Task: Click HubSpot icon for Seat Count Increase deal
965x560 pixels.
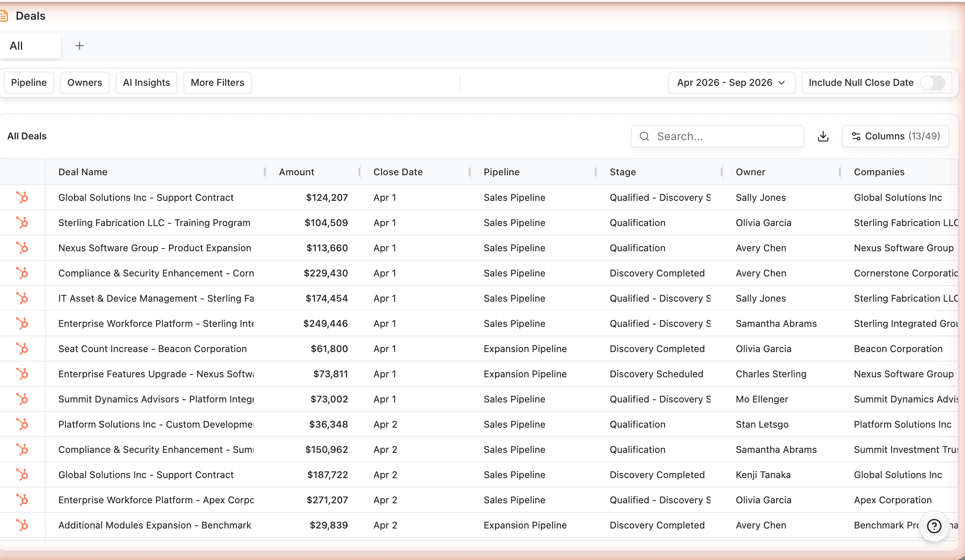Action: click(22, 349)
